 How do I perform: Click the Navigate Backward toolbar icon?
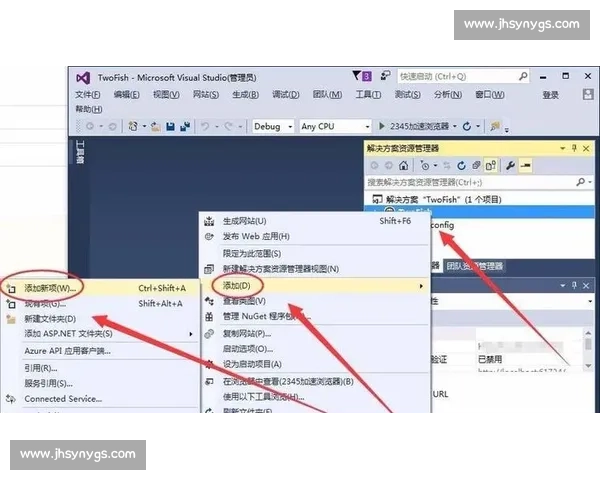tap(90, 126)
